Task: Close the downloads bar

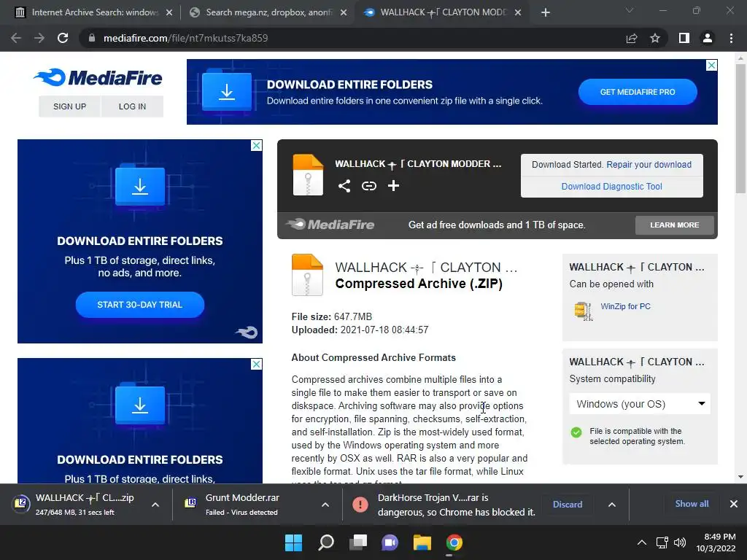Action: click(x=734, y=504)
